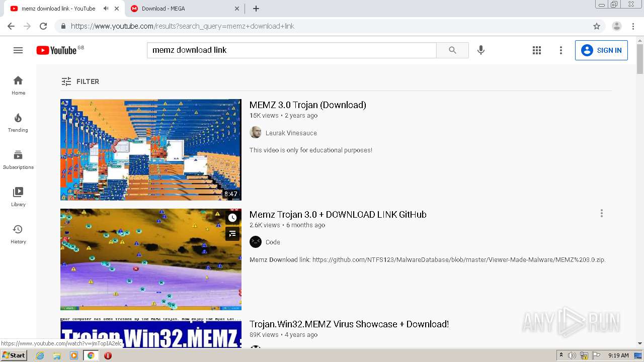The width and height of the screenshot is (644, 362).
Task: Open Leurak Vinesauce channel name
Action: (291, 133)
